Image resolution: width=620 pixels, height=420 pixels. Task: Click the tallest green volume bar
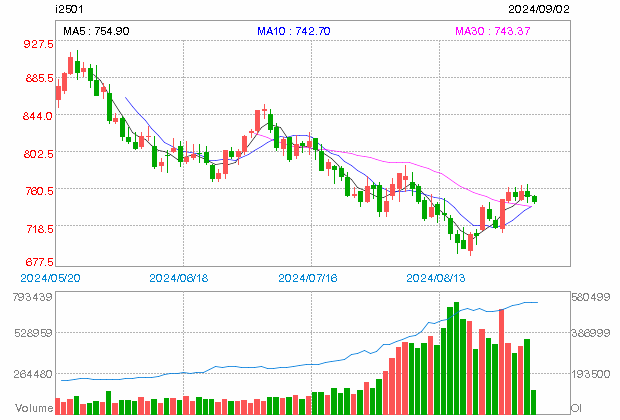coord(456,358)
